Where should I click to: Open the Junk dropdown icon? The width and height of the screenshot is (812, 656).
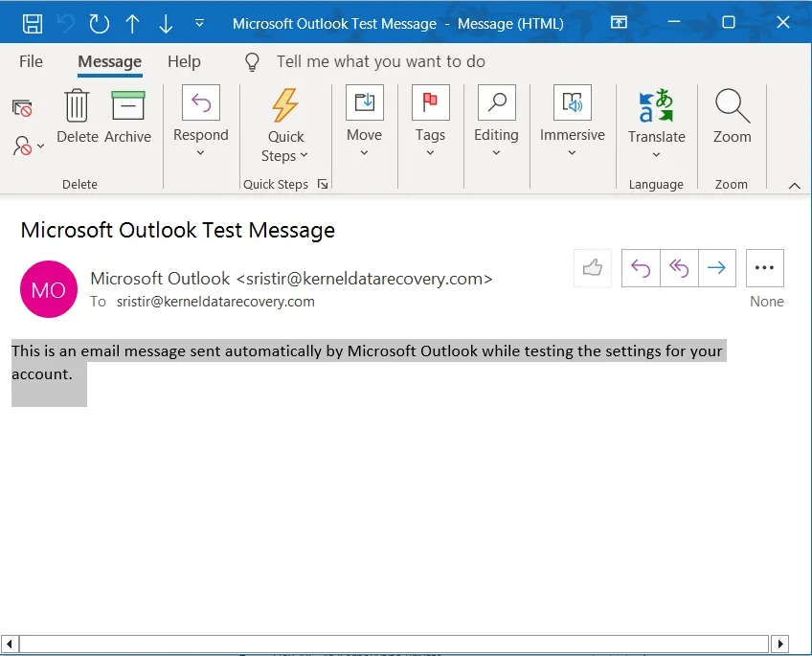click(28, 146)
